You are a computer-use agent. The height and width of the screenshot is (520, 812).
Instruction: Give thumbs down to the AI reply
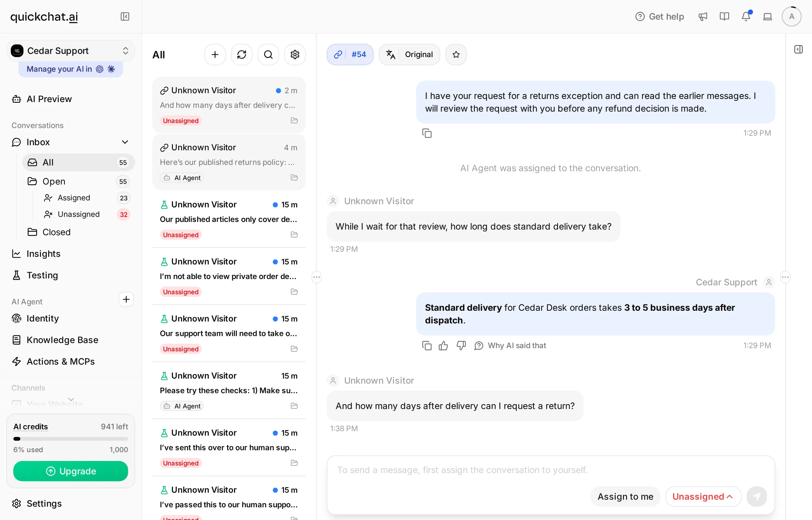click(461, 345)
